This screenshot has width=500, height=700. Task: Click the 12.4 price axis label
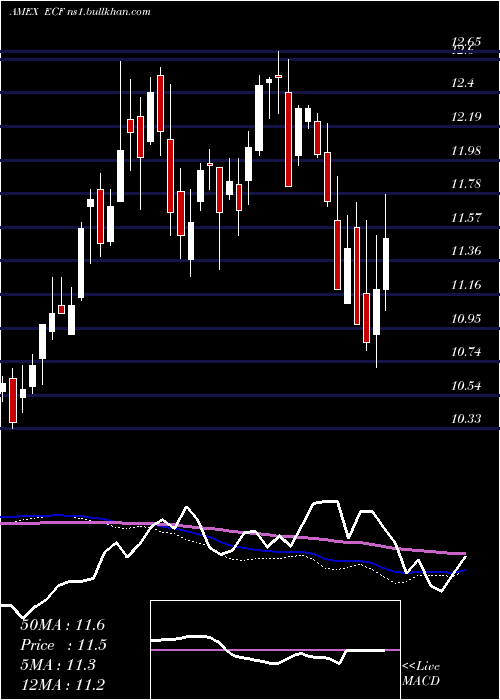click(x=463, y=83)
